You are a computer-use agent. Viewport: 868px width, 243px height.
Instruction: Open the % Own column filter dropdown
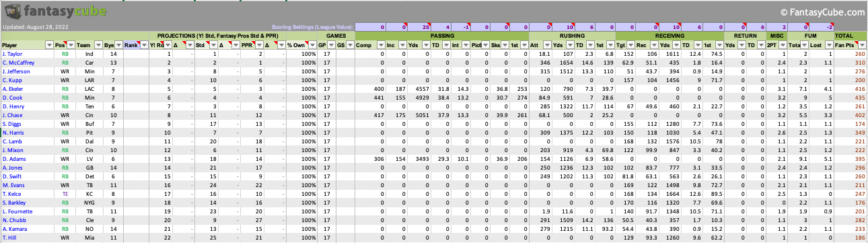312,44
